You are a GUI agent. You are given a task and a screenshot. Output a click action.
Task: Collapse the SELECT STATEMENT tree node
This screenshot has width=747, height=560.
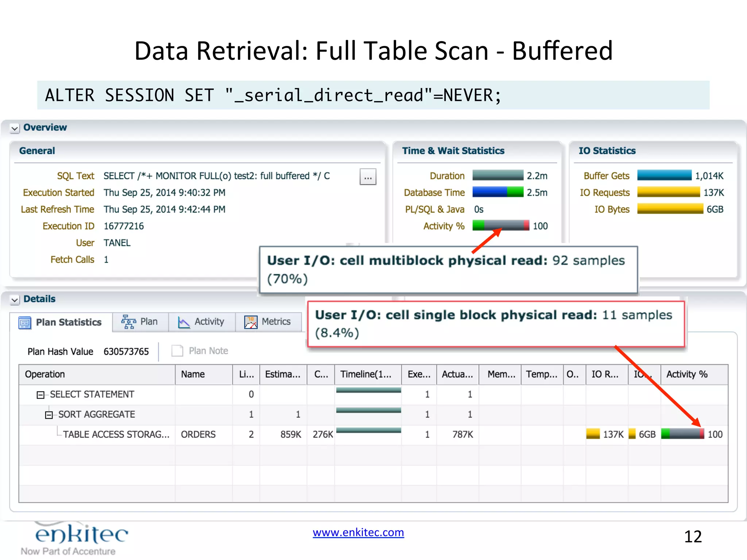click(40, 395)
